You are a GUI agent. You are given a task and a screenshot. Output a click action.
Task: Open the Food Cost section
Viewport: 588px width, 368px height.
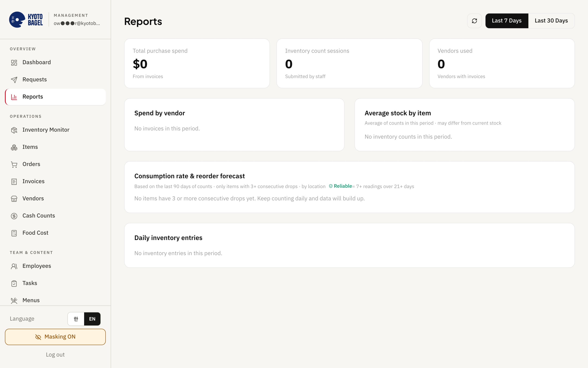tap(55, 233)
